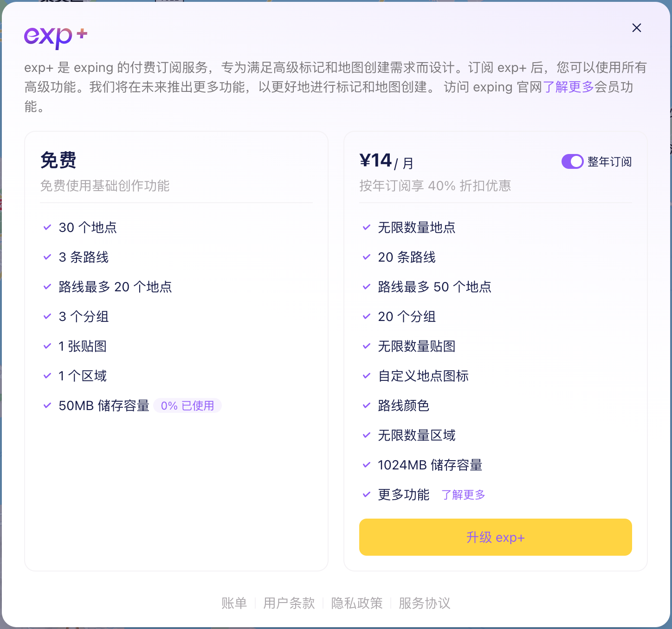Click the 路线最多 20 个地点 text
Screen dimensions: 672x629
coord(115,287)
